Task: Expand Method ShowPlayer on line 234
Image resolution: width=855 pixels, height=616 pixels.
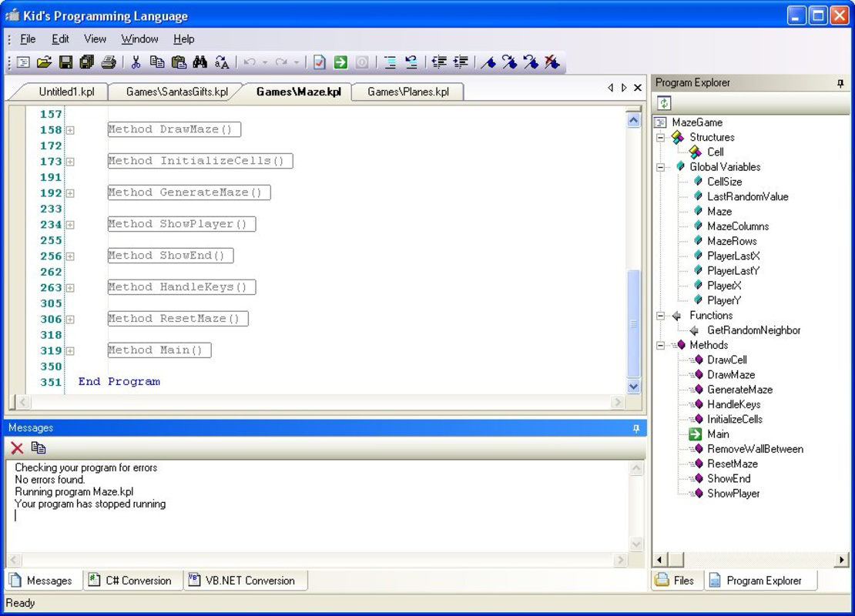Action: point(70,225)
